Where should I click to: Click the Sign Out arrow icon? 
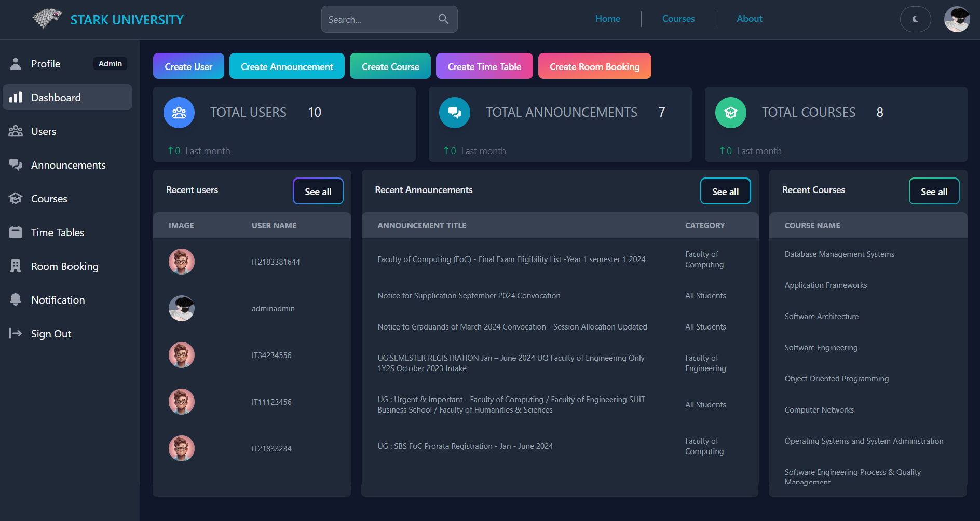(x=16, y=333)
